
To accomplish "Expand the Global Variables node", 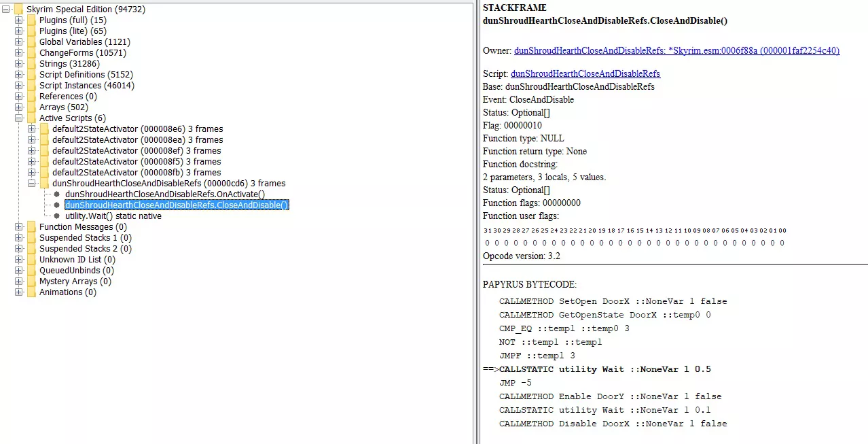I will [18, 42].
